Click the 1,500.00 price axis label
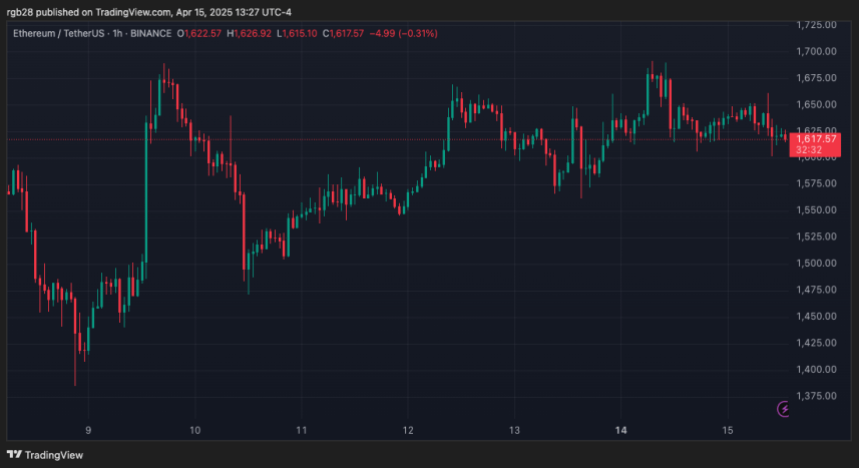Screen dimensions: 859x468 pyautogui.click(x=820, y=263)
